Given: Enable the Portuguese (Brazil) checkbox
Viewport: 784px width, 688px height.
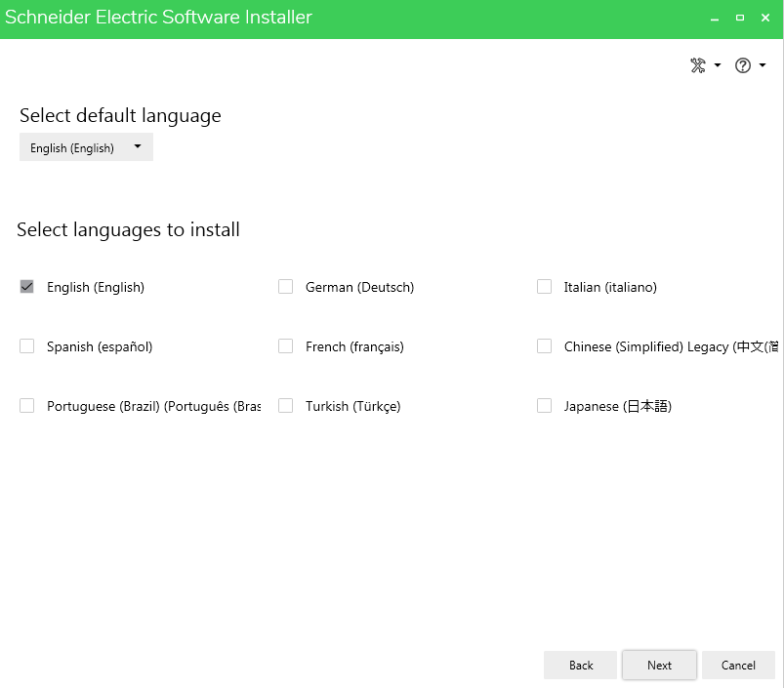Looking at the screenshot, I should (27, 406).
